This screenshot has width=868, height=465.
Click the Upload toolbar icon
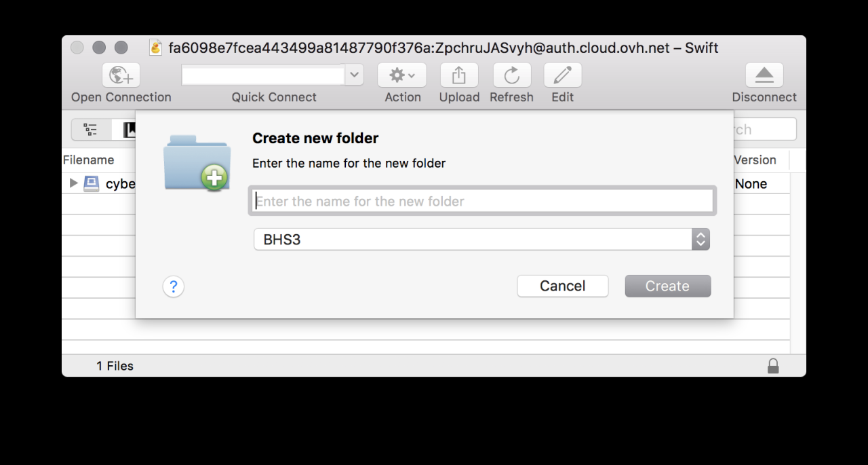point(459,75)
